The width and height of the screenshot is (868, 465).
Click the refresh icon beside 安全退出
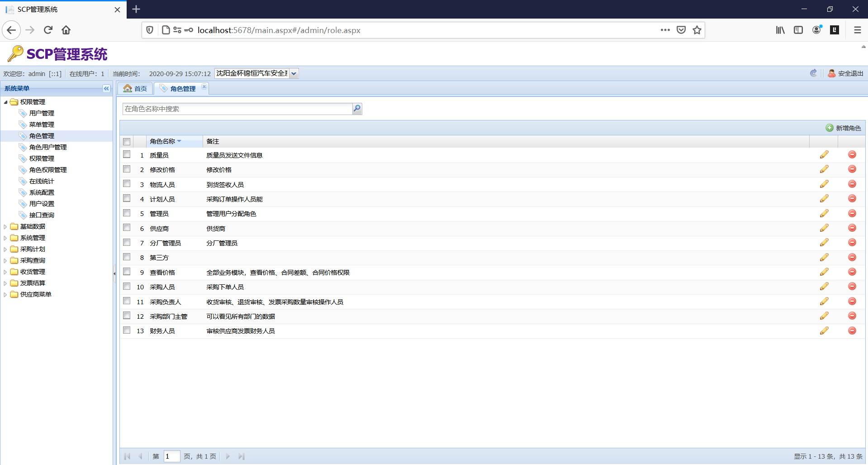813,73
